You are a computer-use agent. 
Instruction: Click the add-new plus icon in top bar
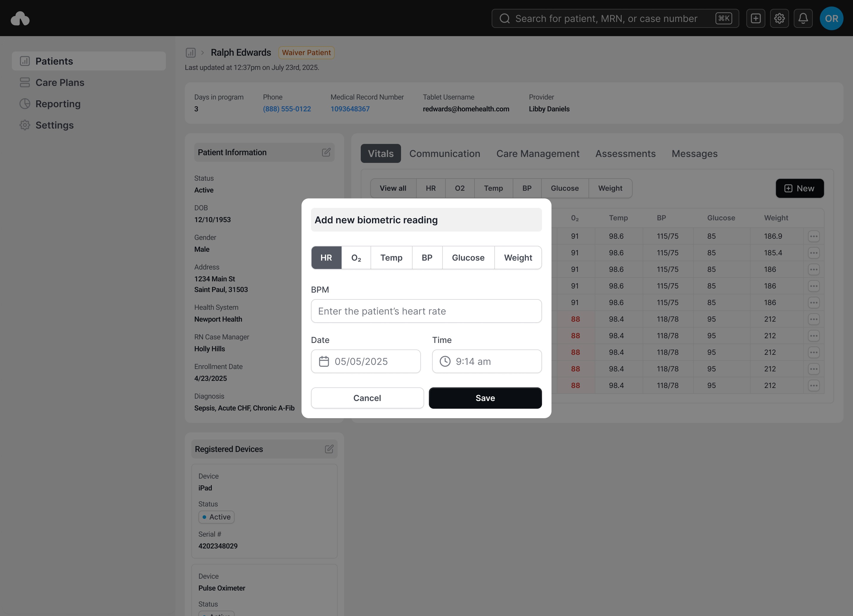[x=756, y=18]
